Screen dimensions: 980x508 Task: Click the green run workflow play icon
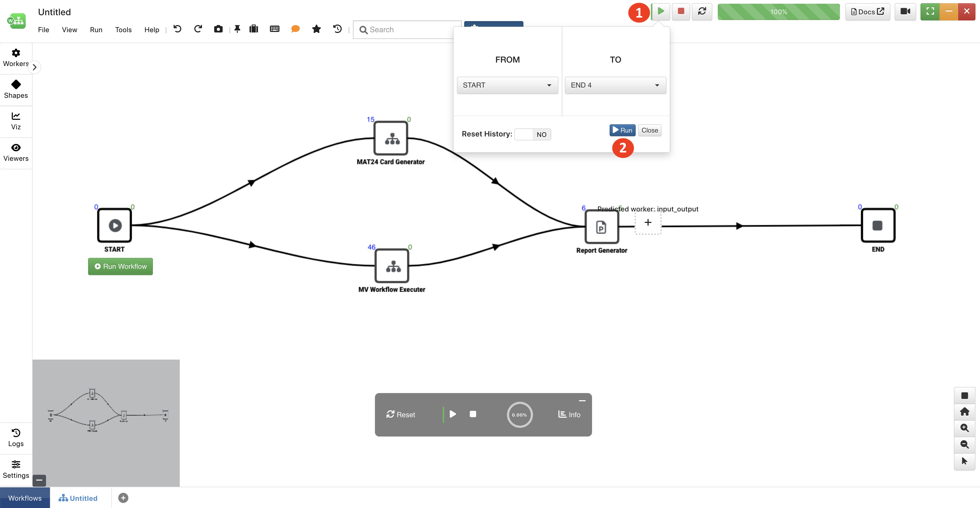(x=661, y=12)
